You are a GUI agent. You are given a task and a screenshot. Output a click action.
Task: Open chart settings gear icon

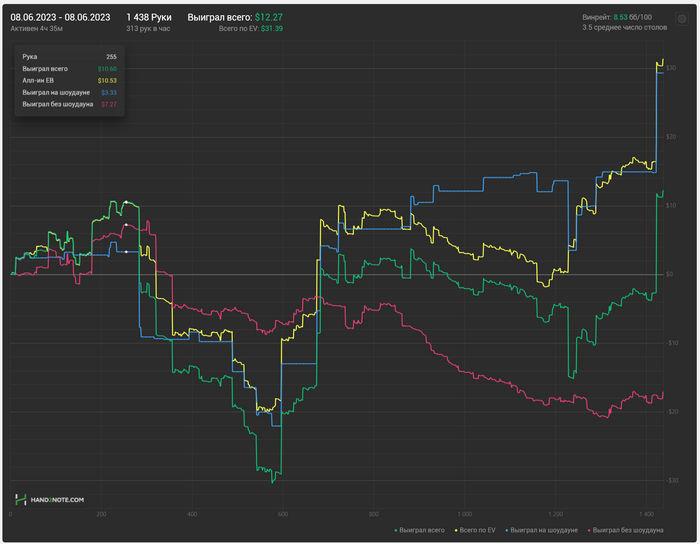[x=682, y=18]
